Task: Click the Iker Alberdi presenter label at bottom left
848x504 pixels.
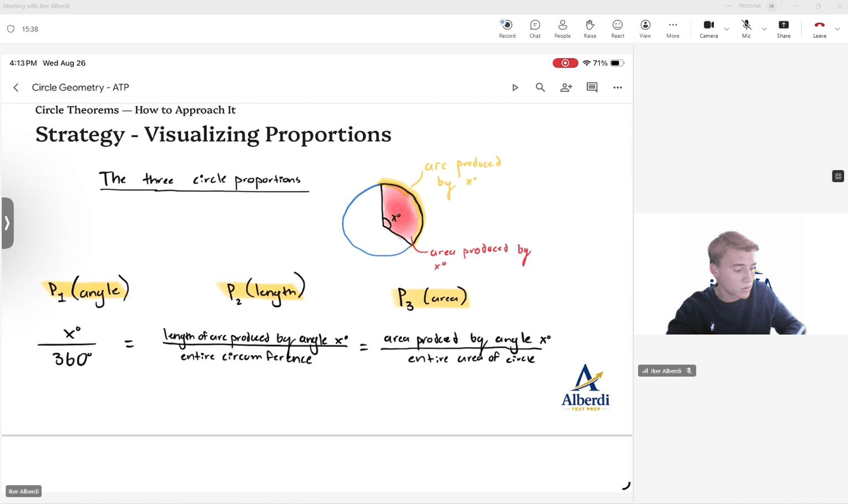Action: tap(23, 491)
